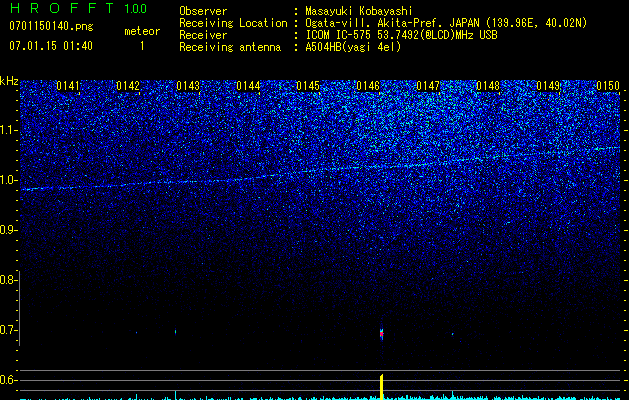Click the 0150 time marker

pos(608,86)
